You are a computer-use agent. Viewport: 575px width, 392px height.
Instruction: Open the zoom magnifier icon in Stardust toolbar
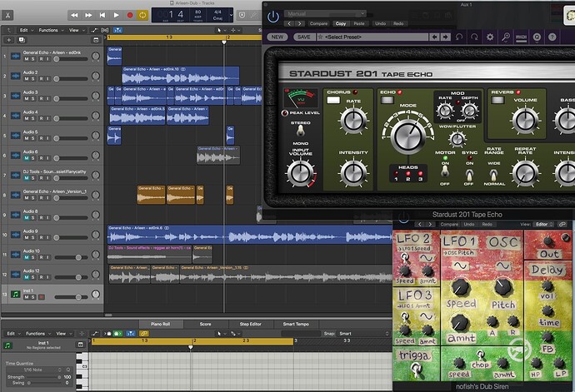(x=506, y=37)
